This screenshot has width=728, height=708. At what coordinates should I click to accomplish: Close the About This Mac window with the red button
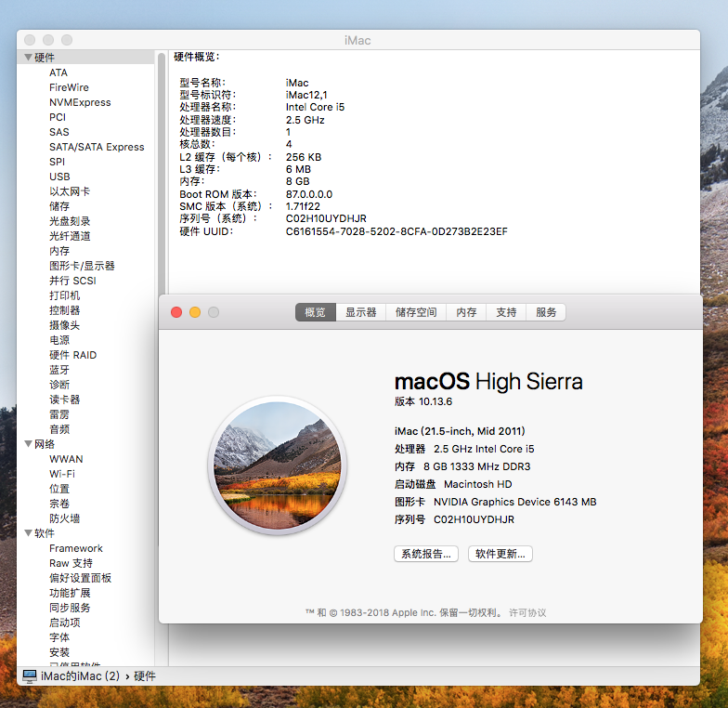click(176, 312)
